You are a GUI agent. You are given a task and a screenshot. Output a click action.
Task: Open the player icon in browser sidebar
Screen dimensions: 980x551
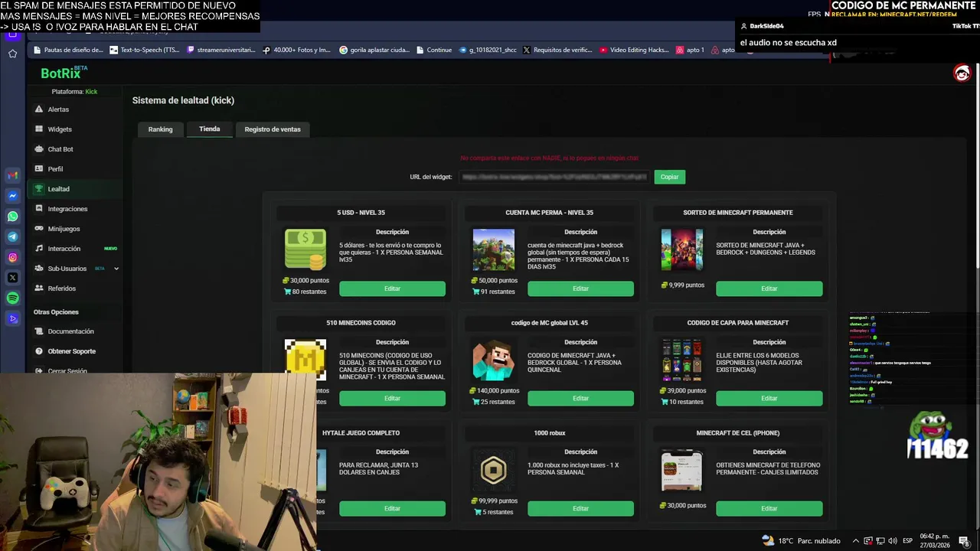point(12,319)
